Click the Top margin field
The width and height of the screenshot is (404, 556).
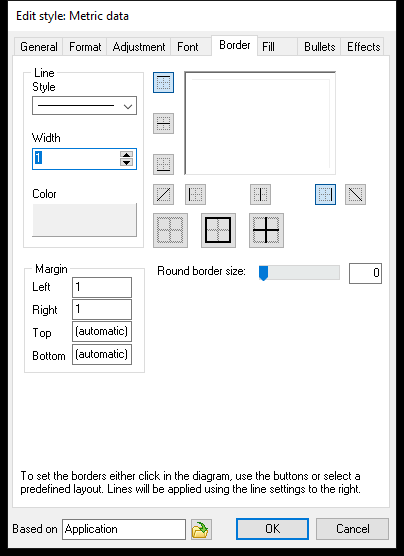click(x=102, y=332)
